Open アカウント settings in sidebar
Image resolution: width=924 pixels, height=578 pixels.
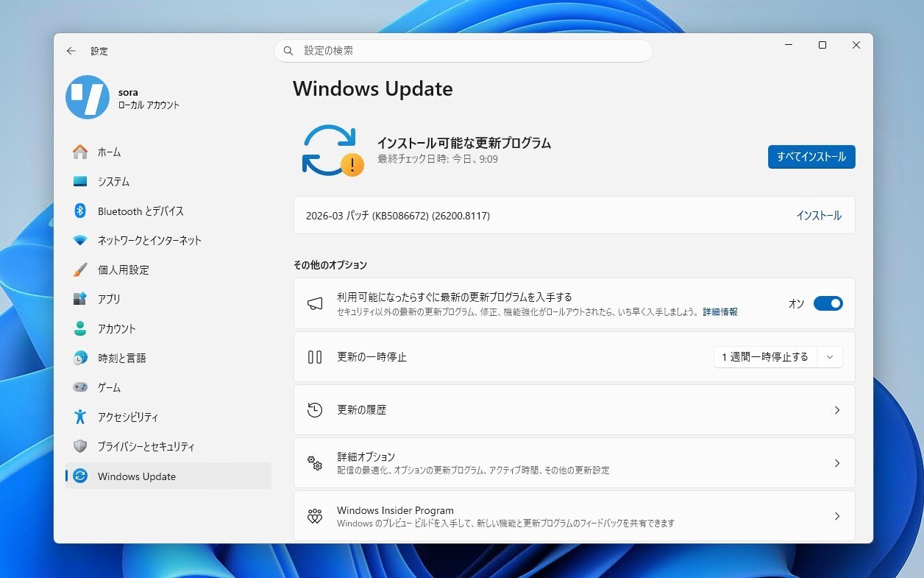[x=168, y=328]
